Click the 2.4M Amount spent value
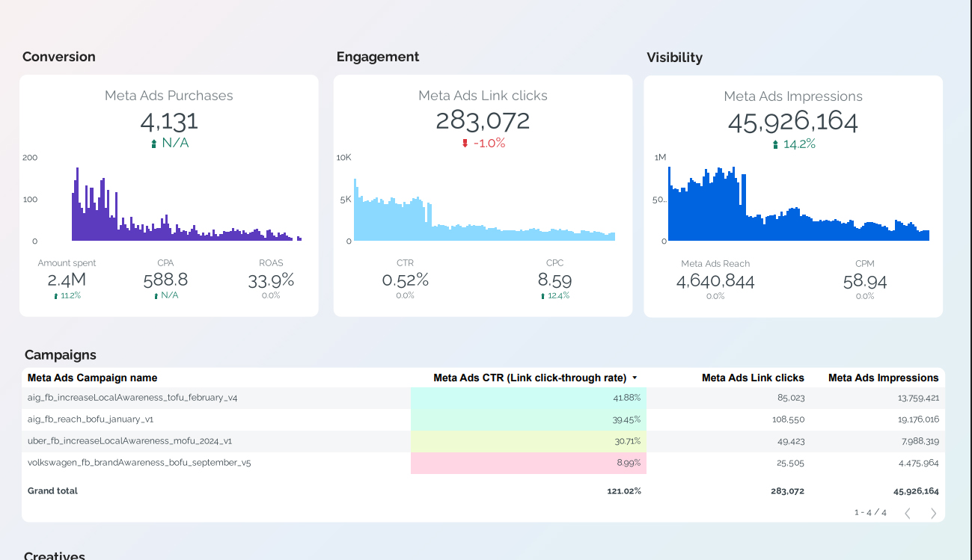 pos(67,280)
